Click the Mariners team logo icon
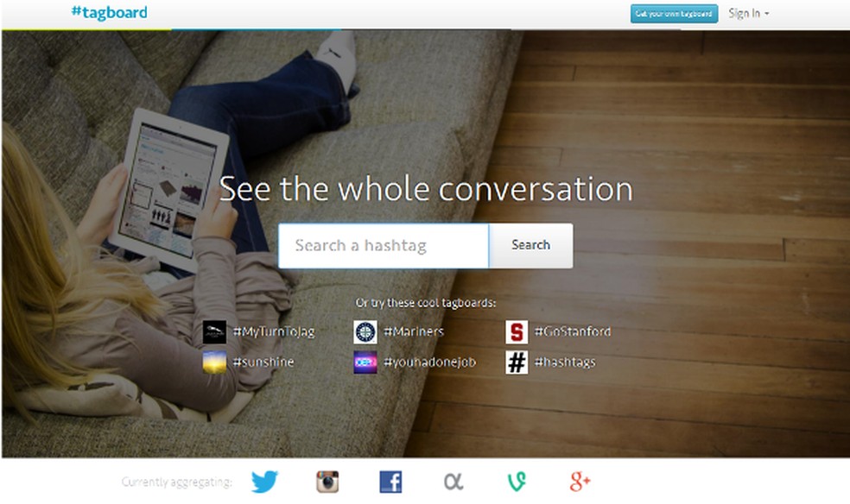Viewport: 850px width, 504px height. tap(365, 332)
